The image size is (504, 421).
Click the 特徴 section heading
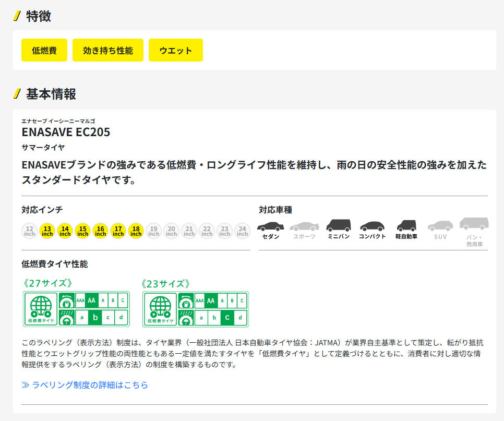click(39, 16)
